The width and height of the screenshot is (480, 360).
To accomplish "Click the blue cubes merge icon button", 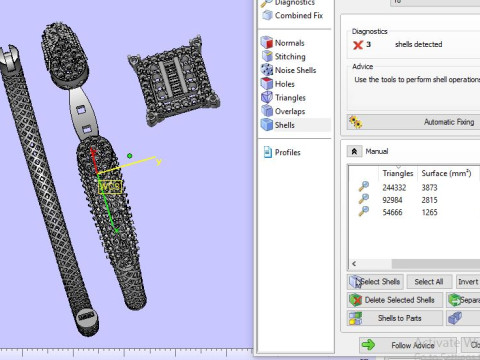I will (x=463, y=318).
